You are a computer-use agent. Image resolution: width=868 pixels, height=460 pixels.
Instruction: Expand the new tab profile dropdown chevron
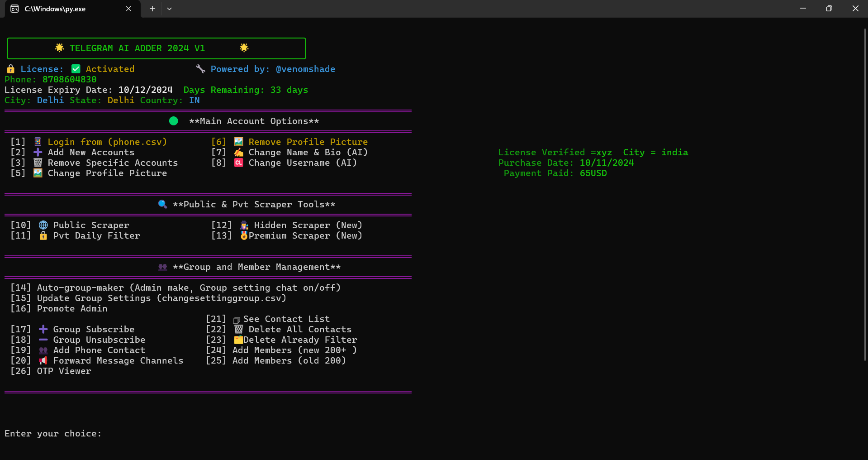[x=169, y=9]
